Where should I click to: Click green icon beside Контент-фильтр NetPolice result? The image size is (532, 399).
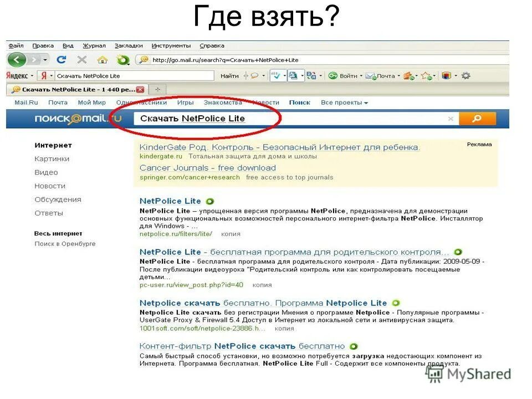(354, 346)
